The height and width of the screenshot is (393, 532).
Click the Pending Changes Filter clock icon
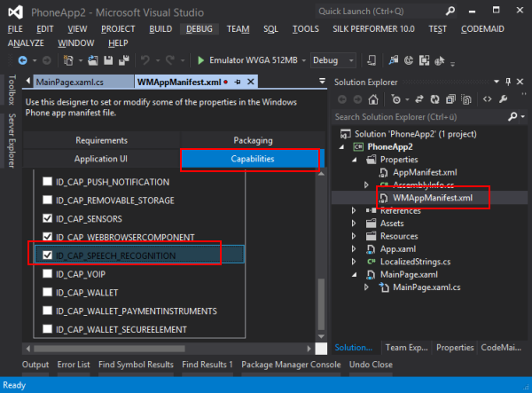pos(395,99)
